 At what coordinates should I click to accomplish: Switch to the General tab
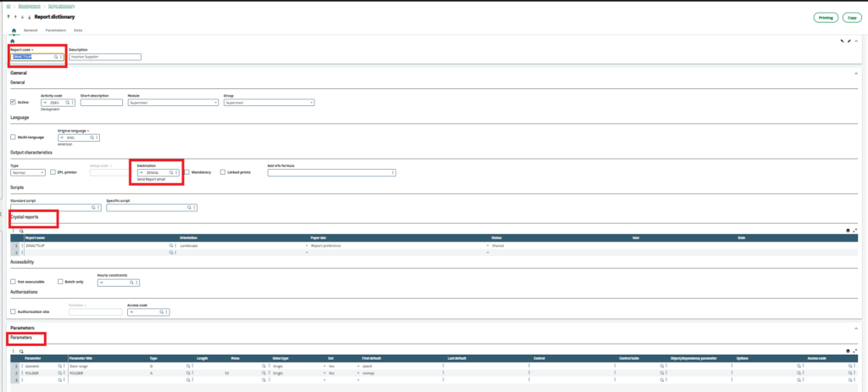31,30
